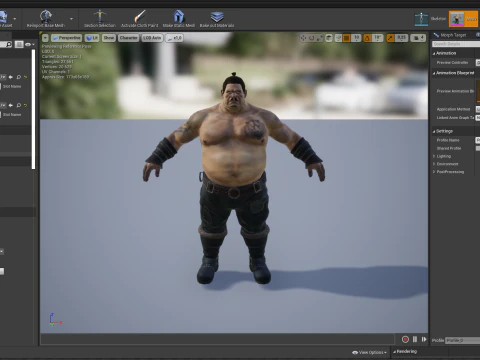The image size is (480, 360).
Task: Open the Lit view mode menu
Action: (92, 38)
